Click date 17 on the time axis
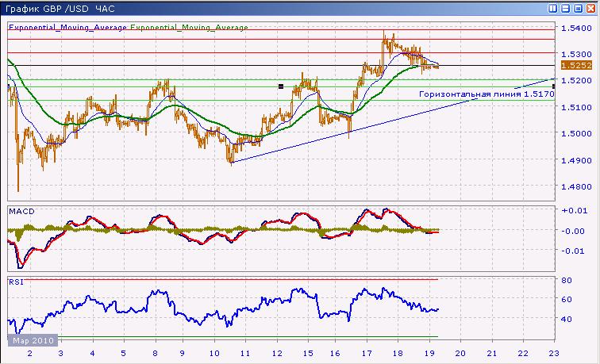 [x=365, y=353]
